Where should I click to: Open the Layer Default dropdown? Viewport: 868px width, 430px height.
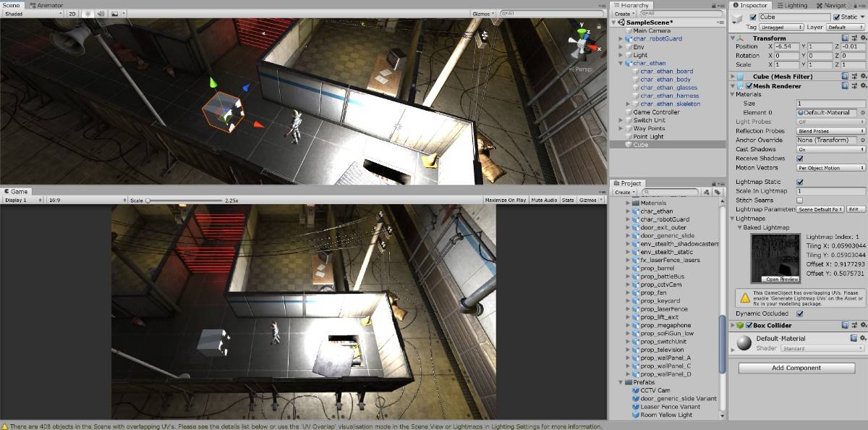pos(845,27)
